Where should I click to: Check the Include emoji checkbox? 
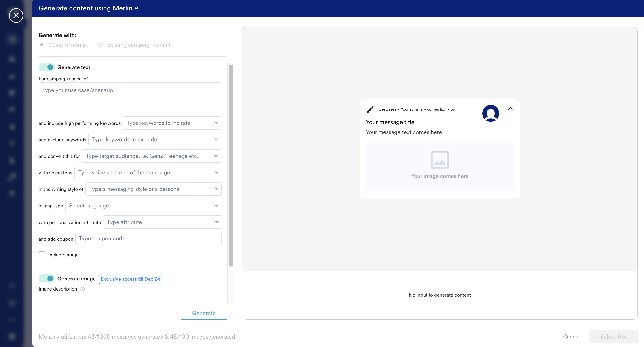point(42,255)
